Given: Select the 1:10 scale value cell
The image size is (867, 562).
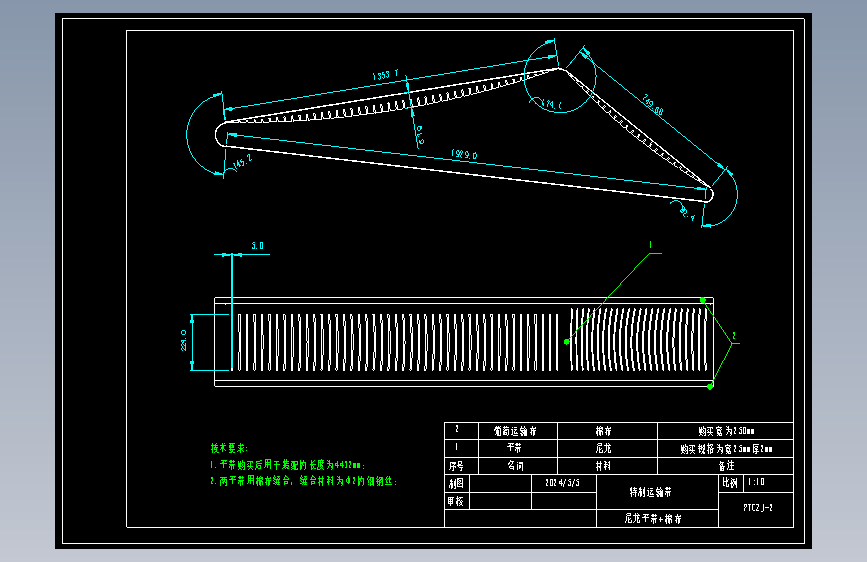Looking at the screenshot, I should point(769,482).
